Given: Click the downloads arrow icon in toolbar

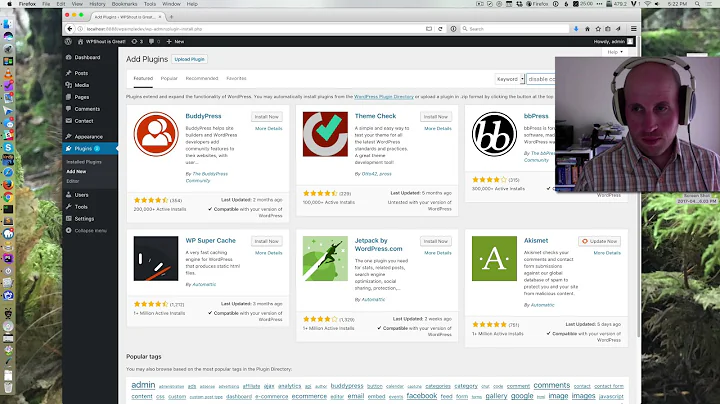Looking at the screenshot, I should 576,28.
